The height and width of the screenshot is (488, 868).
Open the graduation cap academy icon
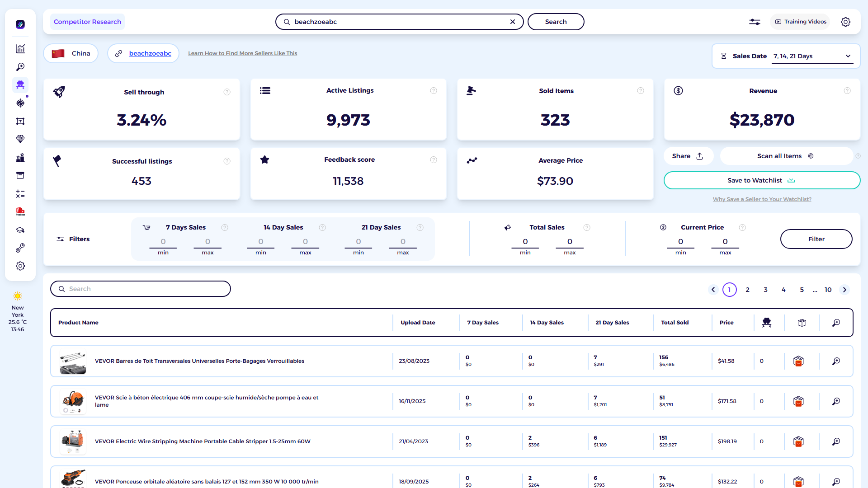pyautogui.click(x=20, y=230)
